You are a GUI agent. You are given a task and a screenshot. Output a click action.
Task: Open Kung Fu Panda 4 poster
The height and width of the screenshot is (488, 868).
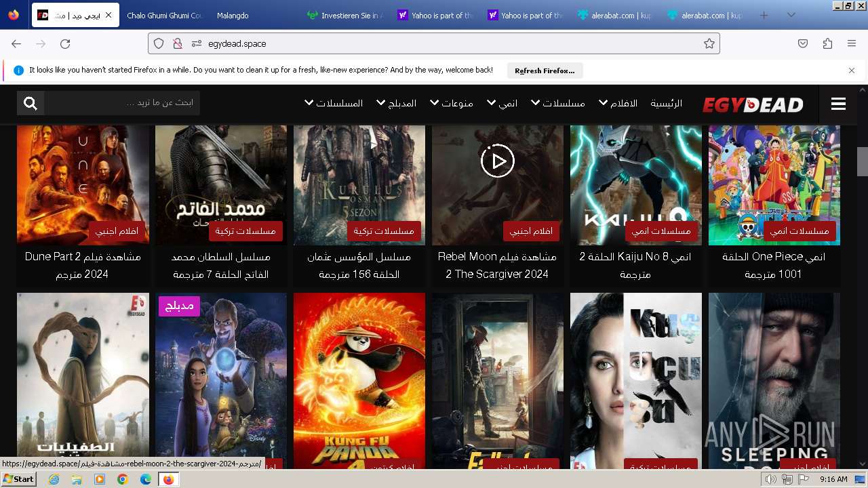[359, 380]
